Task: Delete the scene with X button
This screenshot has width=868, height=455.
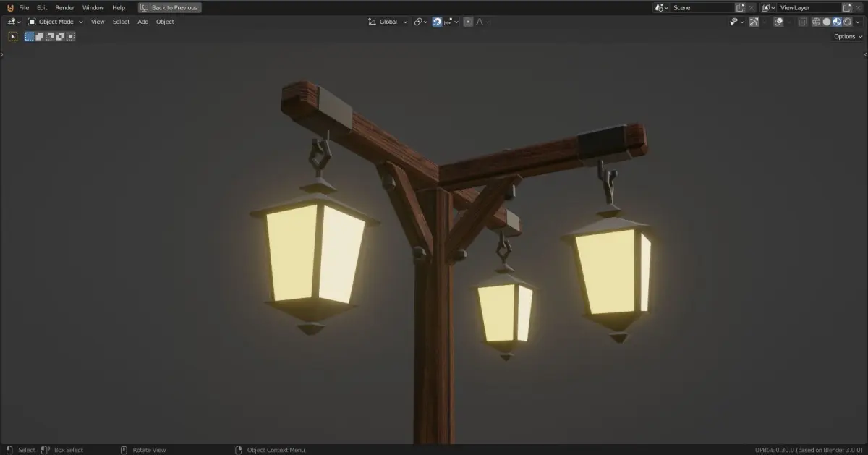Action: (752, 7)
